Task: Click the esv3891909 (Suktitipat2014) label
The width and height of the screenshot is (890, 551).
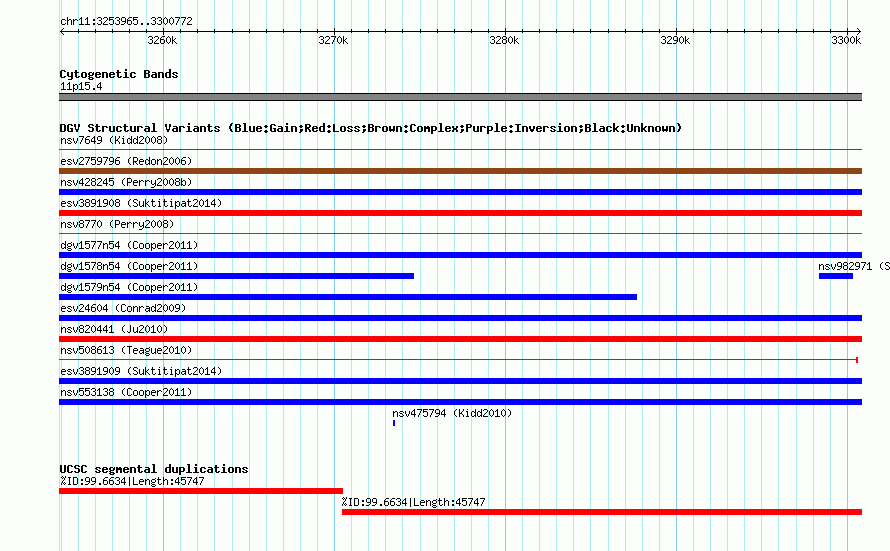Action: pos(141,371)
